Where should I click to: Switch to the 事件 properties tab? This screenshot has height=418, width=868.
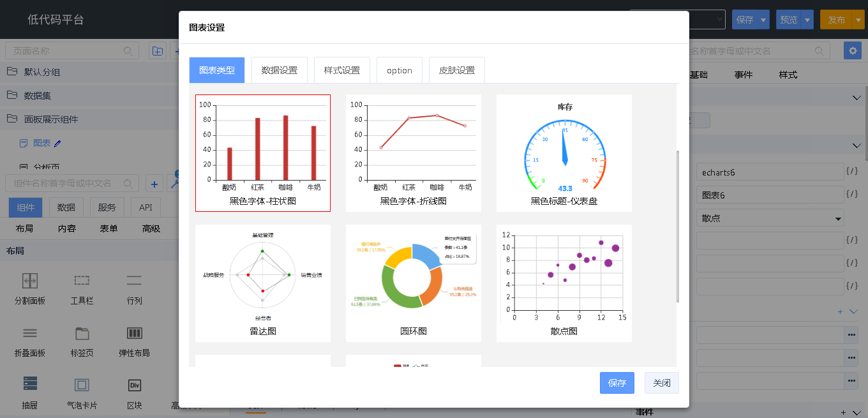744,75
